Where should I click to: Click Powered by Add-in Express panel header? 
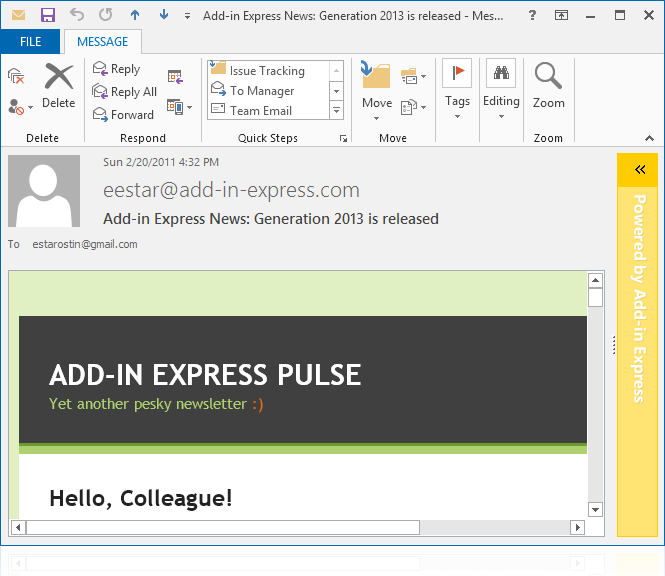640,298
